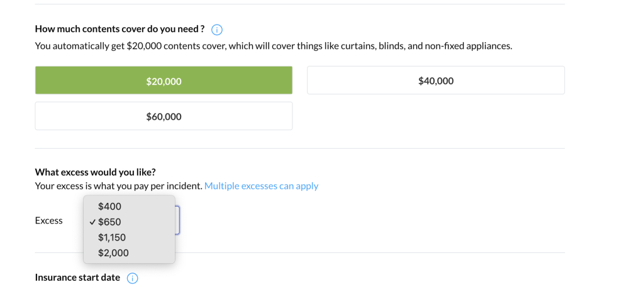Open the contents cover info icon
Viewport: 644px width, 292px height.
pyautogui.click(x=217, y=30)
